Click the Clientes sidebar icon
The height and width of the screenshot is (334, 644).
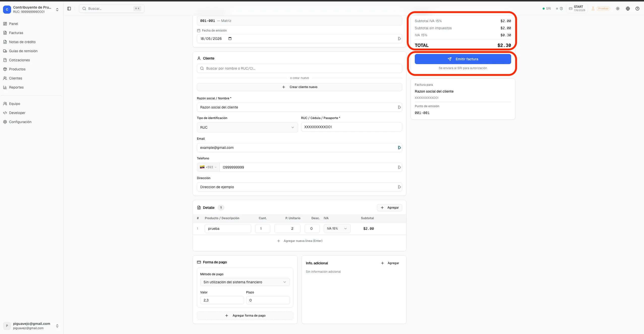coord(5,78)
